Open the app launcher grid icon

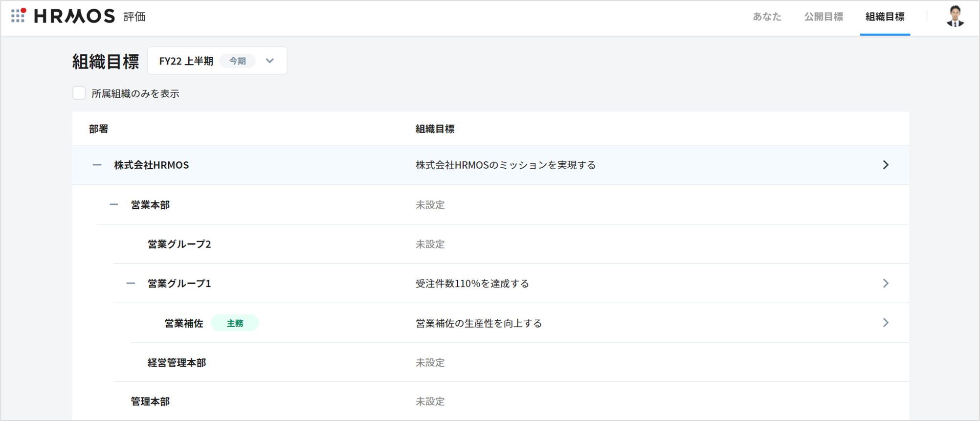(x=18, y=16)
